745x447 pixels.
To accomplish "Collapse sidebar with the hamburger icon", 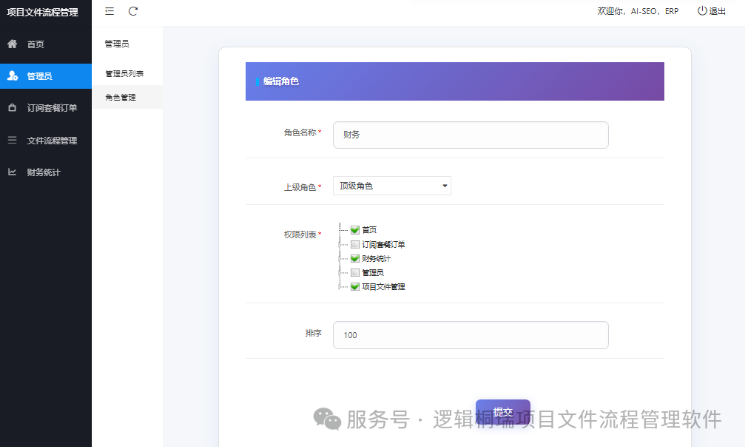I will click(x=109, y=11).
